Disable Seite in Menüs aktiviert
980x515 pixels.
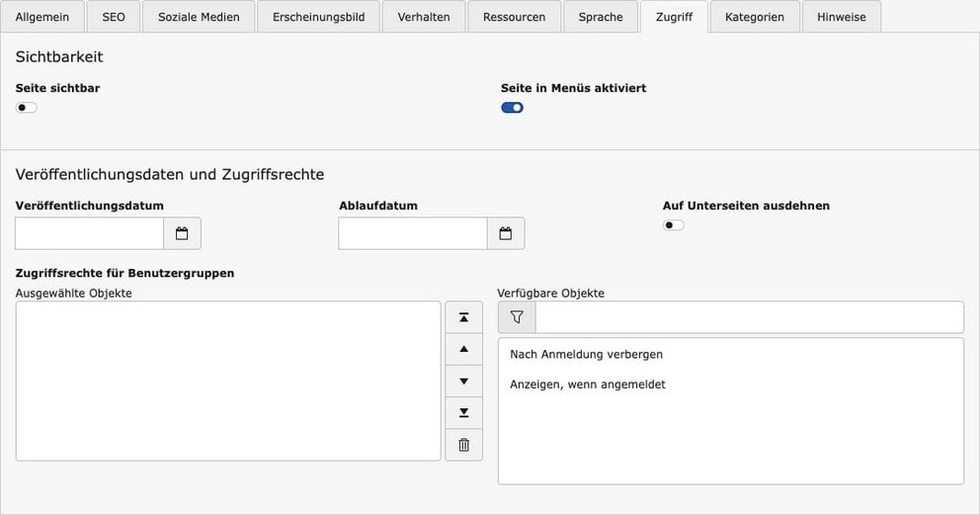click(512, 108)
